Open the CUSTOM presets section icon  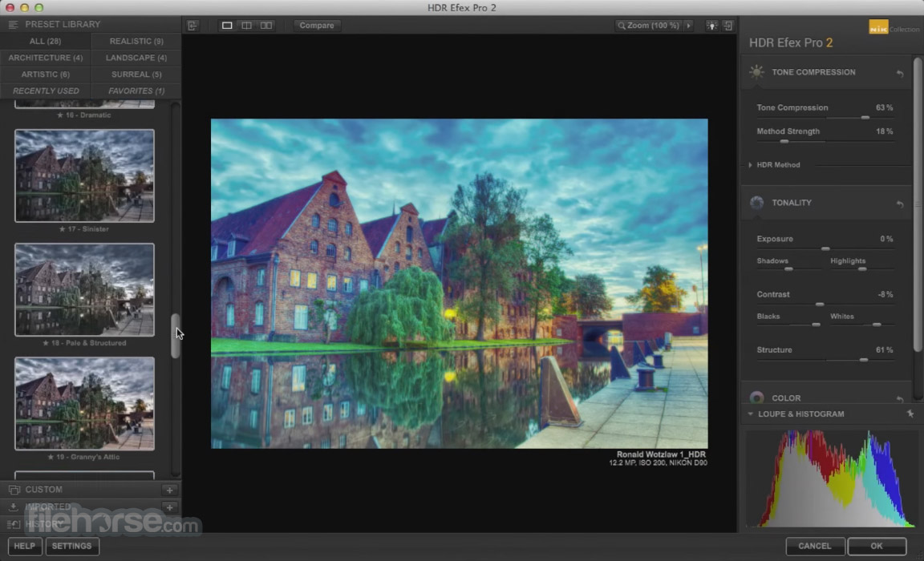14,490
